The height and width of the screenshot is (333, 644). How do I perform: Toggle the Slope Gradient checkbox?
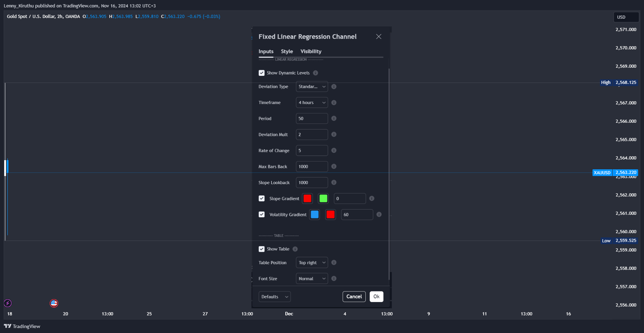(262, 199)
